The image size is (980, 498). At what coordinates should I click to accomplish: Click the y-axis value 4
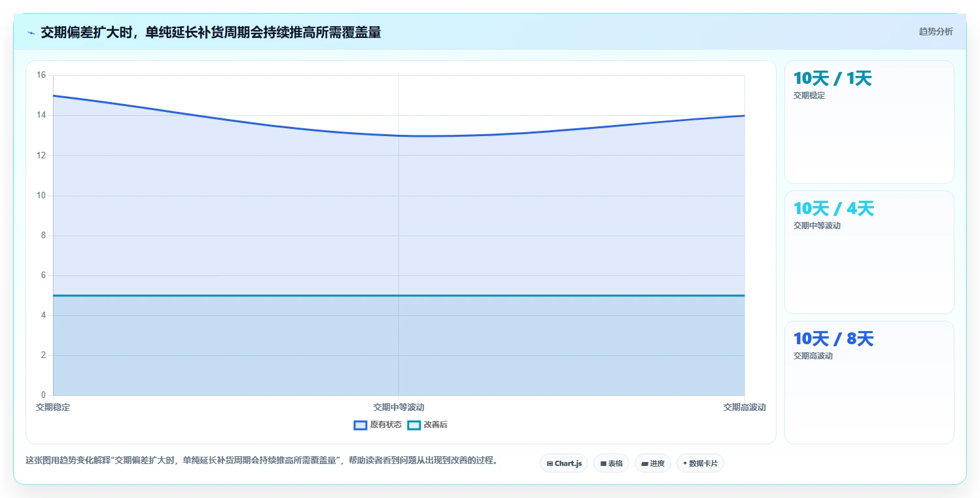click(x=43, y=315)
